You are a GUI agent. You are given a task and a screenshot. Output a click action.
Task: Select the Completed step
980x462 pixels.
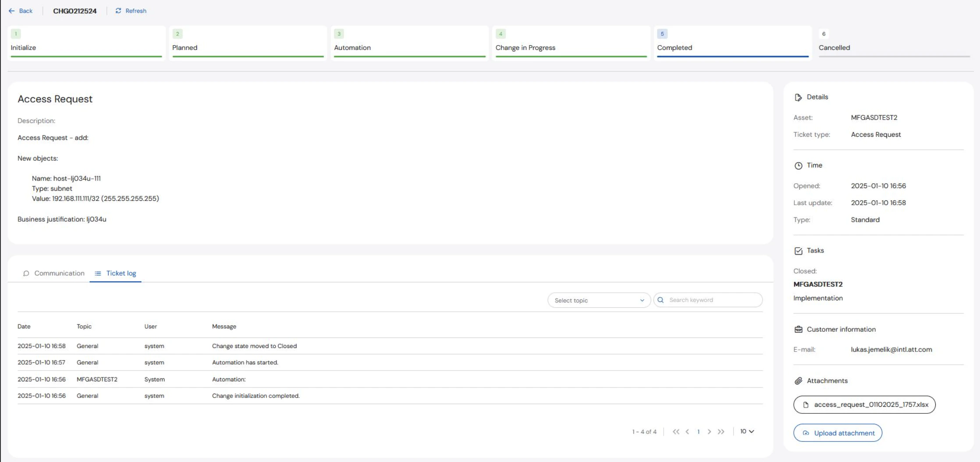coord(733,43)
